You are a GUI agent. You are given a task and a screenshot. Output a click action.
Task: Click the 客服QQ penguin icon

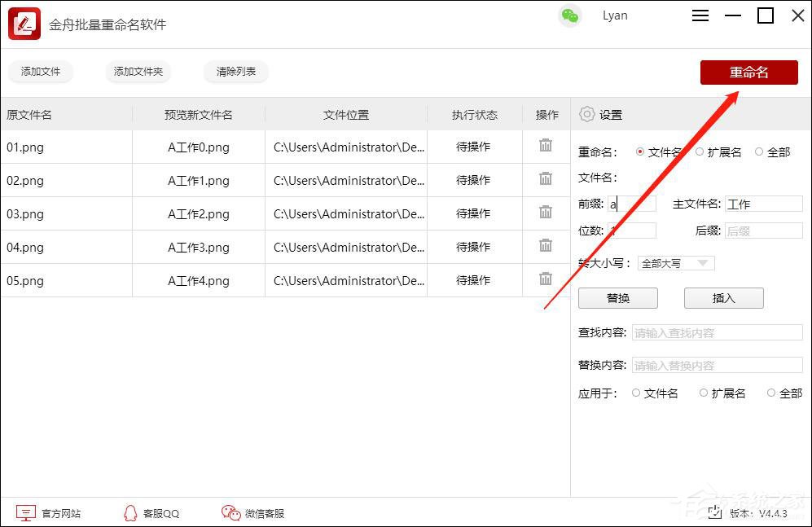(x=130, y=513)
